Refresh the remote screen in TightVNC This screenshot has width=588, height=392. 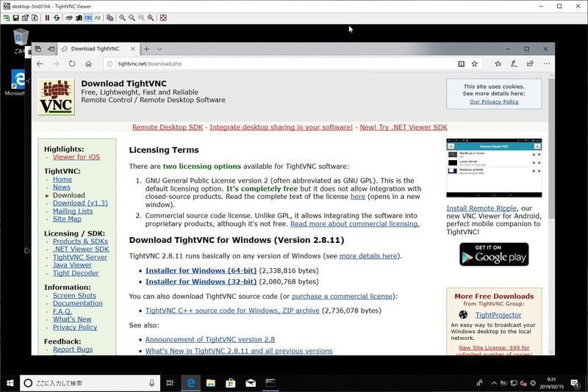57,18
